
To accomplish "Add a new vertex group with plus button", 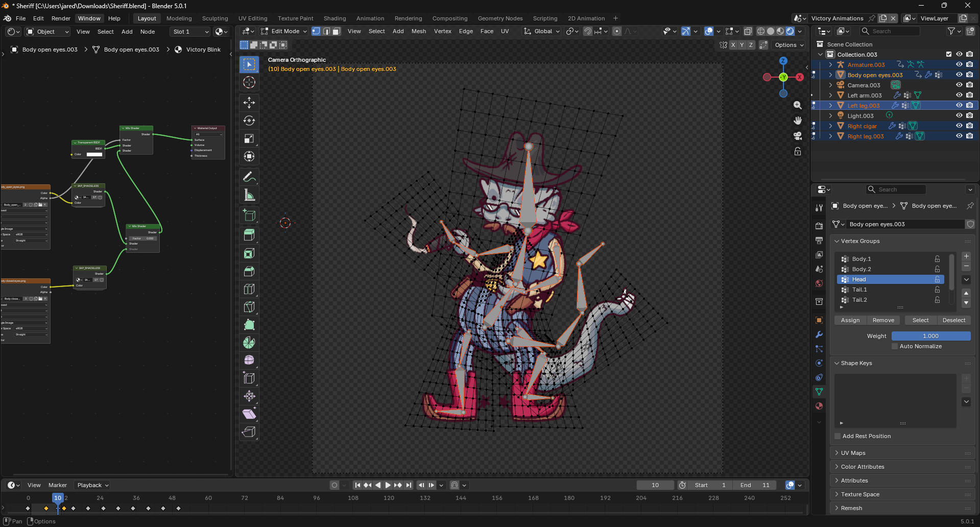I will click(x=966, y=256).
